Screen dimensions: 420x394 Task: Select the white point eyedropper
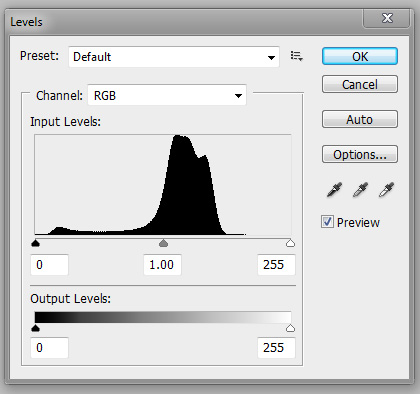(386, 190)
